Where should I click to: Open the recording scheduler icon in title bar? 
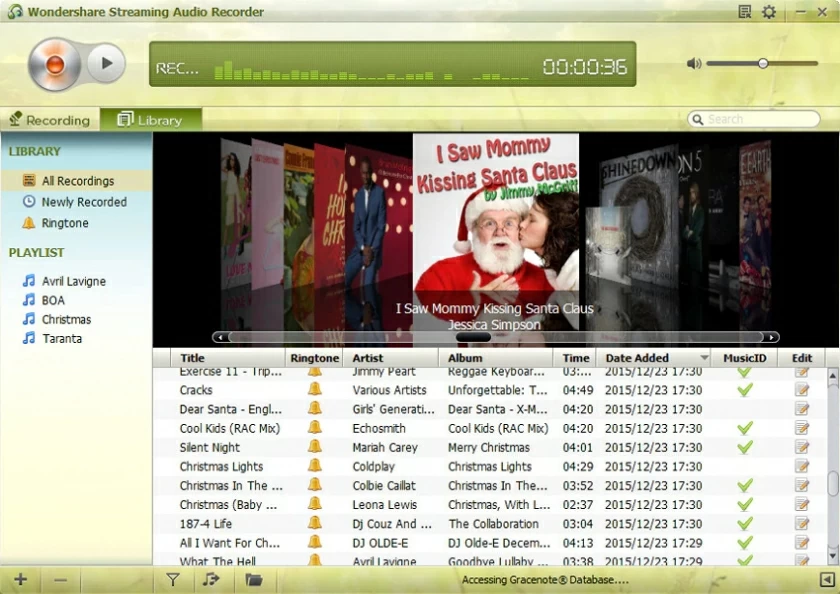pos(743,10)
